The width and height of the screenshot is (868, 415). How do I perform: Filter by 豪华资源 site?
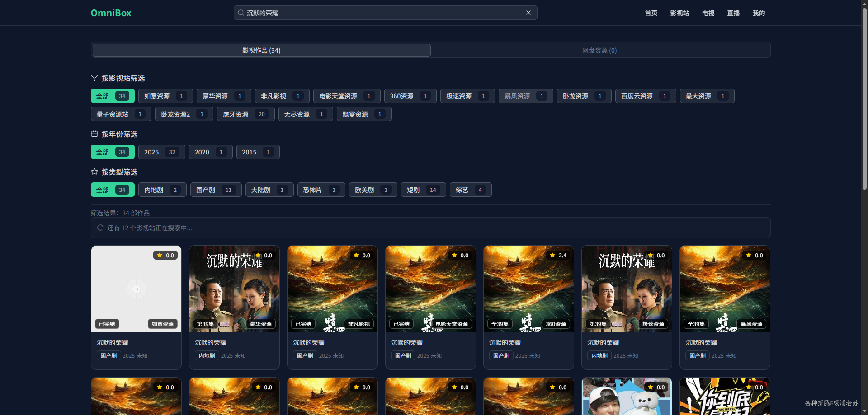coord(224,96)
